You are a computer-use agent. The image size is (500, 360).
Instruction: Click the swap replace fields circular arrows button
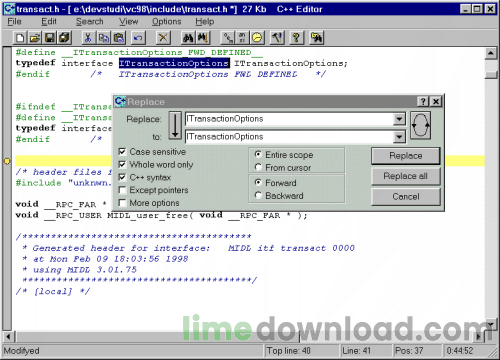pos(420,125)
